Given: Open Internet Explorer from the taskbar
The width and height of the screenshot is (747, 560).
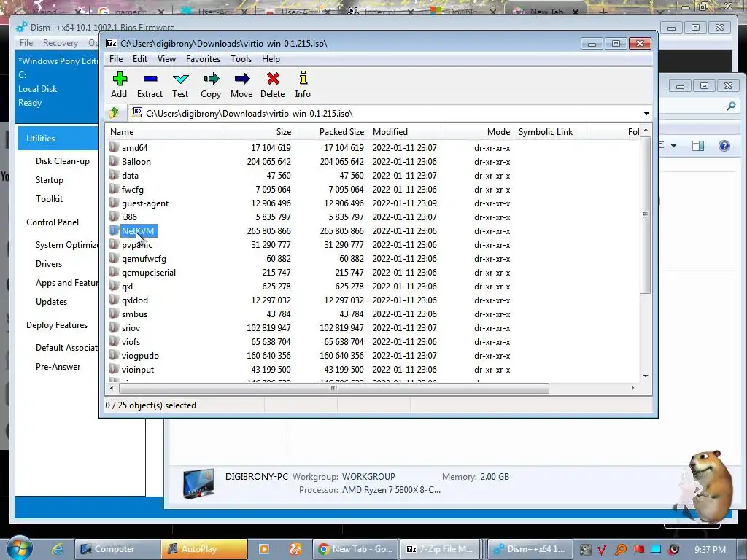Looking at the screenshot, I should (58, 549).
